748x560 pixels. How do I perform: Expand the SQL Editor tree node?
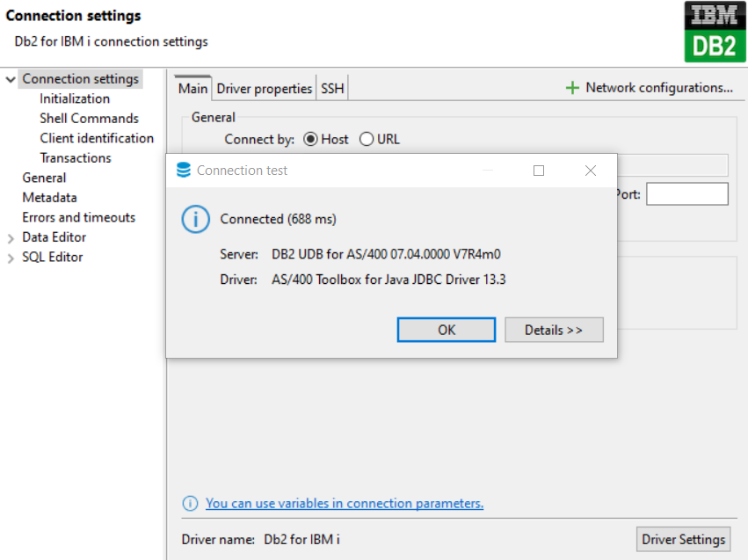point(11,258)
